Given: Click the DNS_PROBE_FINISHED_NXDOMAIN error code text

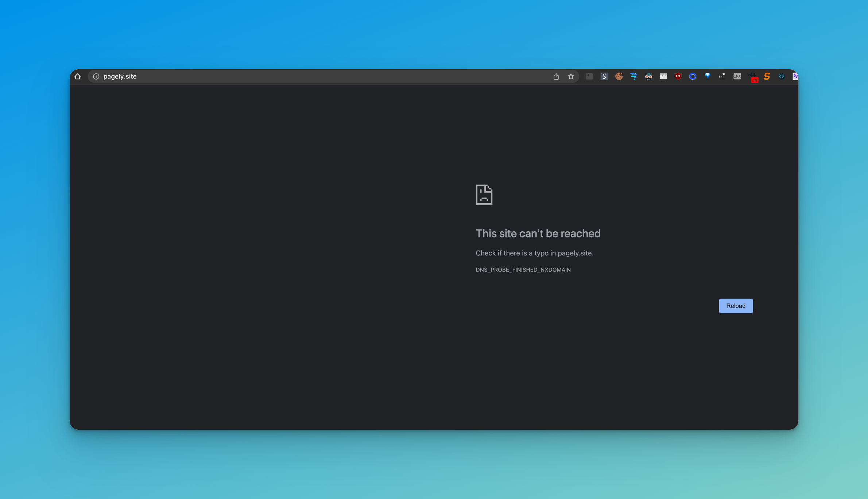Looking at the screenshot, I should tap(523, 270).
